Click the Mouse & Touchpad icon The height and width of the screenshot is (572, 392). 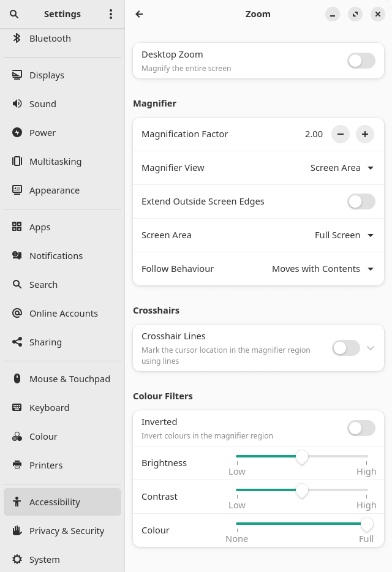(x=17, y=378)
